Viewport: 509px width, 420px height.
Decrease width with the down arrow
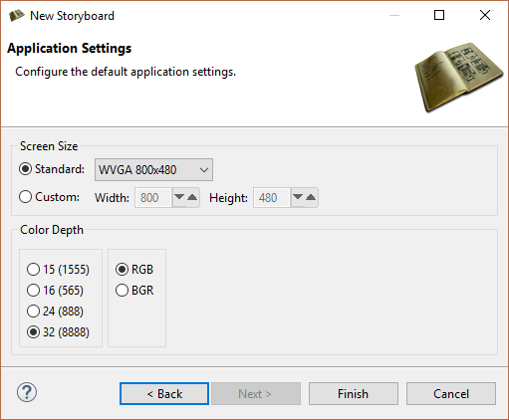tap(179, 197)
